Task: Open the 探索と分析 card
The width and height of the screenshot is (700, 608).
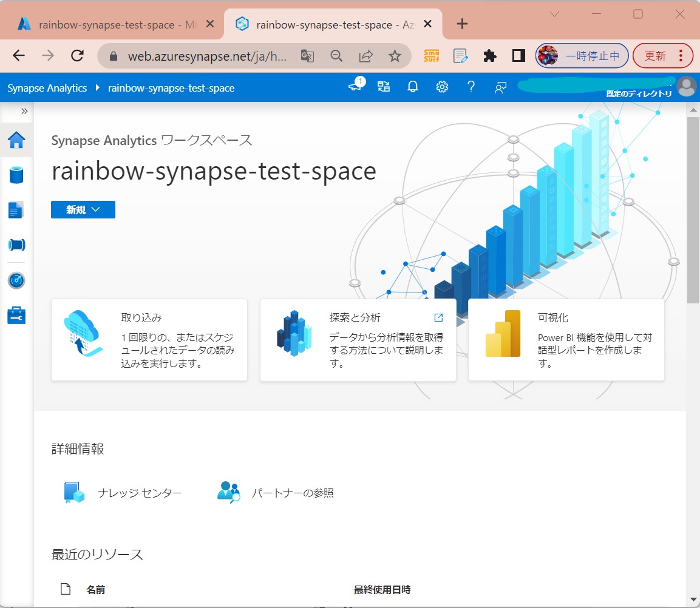Action: point(358,340)
